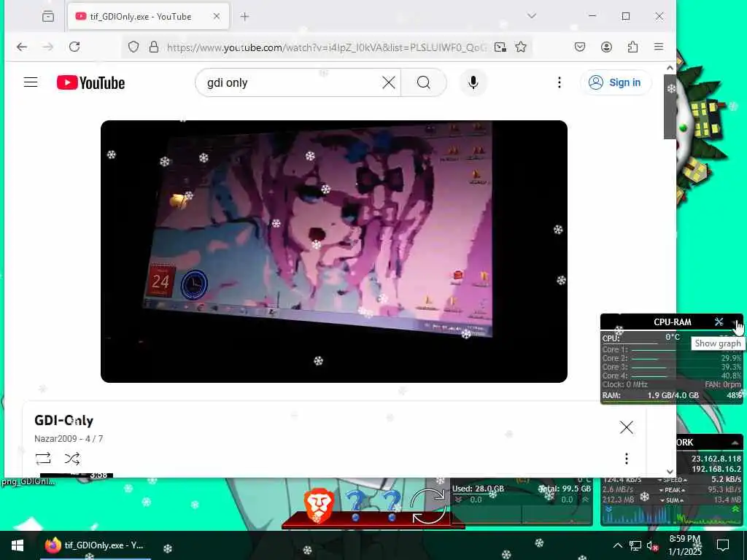The width and height of the screenshot is (747, 560).
Task: Open Firefox account menu
Action: [606, 47]
